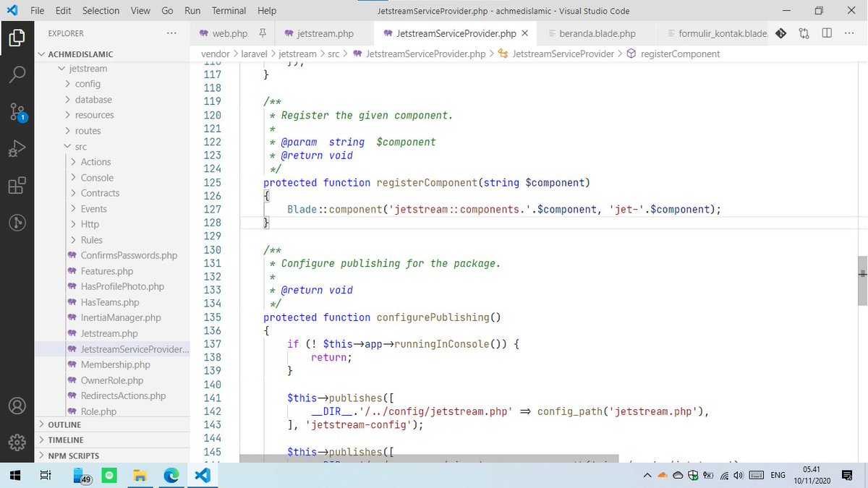
Task: Expand the Console folder
Action: coord(74,178)
